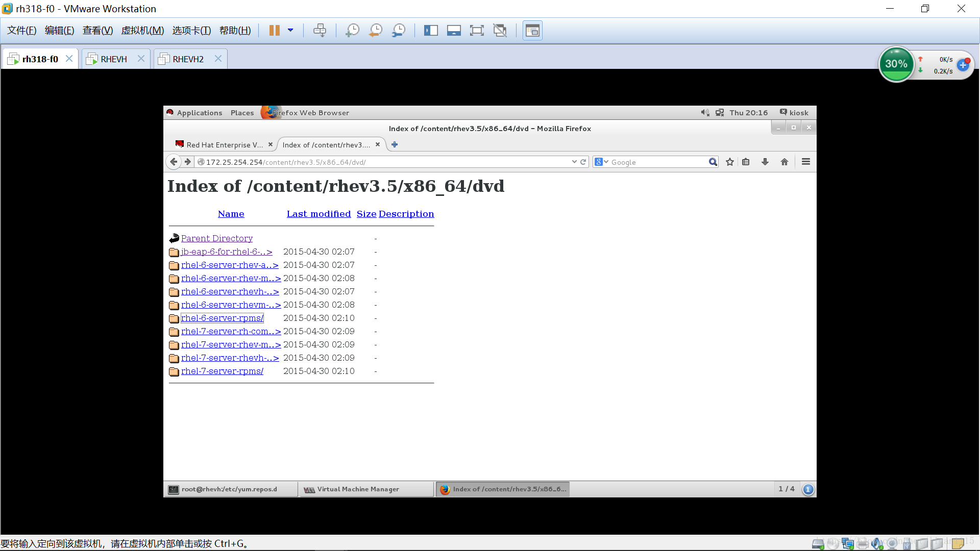Click the Firefox URL address field
980x551 pixels.
point(383,162)
